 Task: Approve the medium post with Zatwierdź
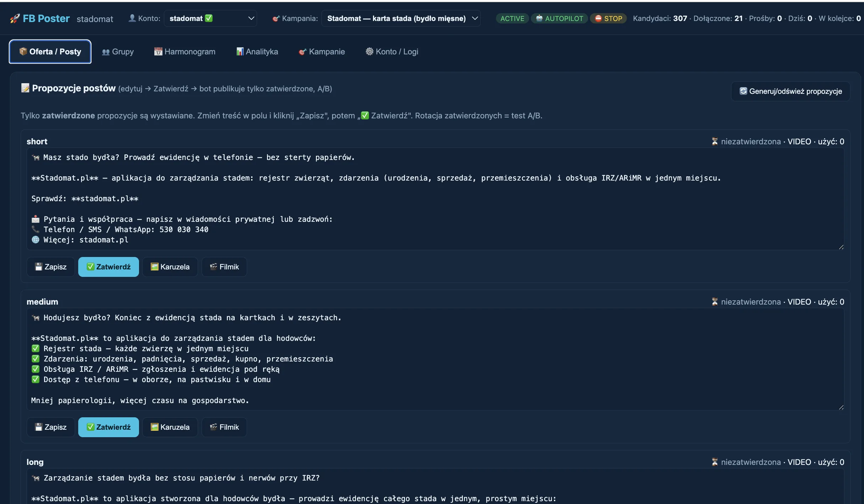coord(108,427)
